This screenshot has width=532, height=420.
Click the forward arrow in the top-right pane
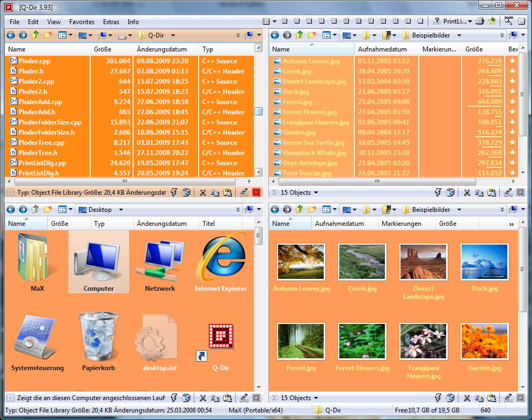pos(287,35)
